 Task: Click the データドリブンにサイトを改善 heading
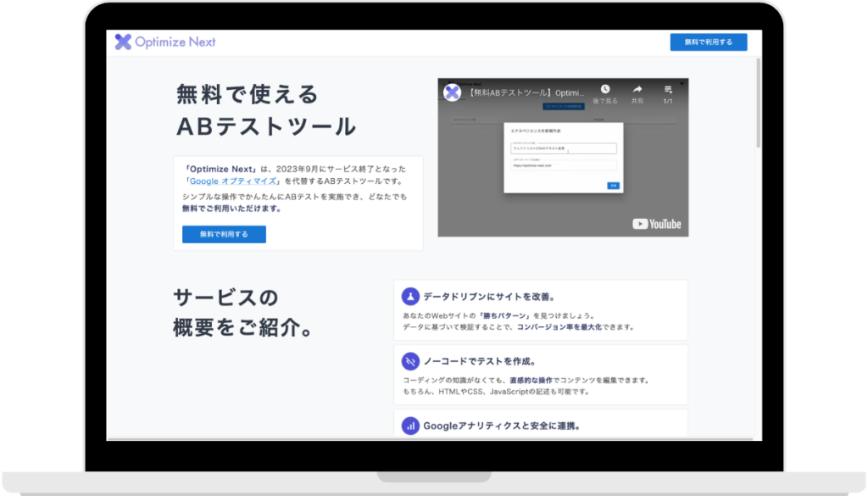pyautogui.click(x=489, y=297)
